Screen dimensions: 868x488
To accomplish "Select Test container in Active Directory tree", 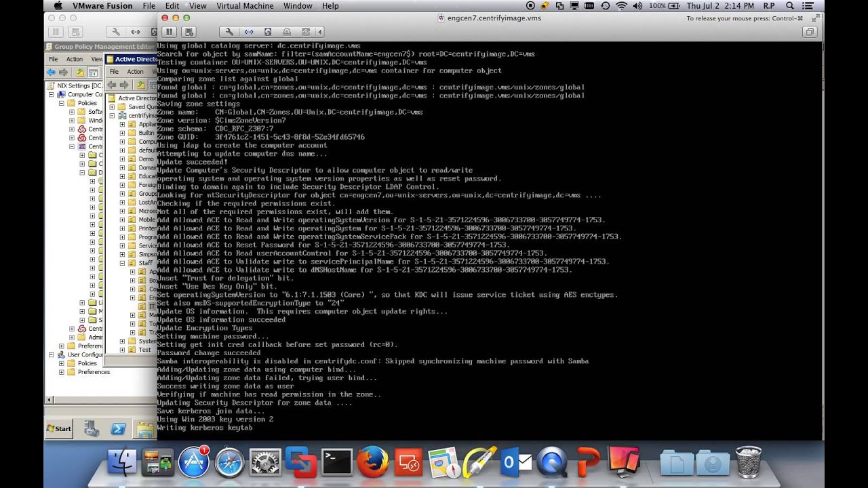I will pyautogui.click(x=144, y=350).
